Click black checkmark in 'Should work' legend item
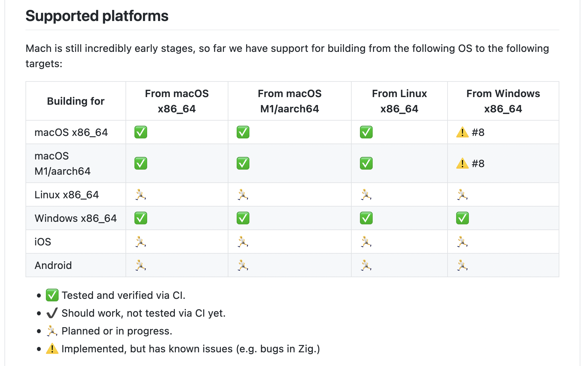Screen dimensions: 588x366 52,313
